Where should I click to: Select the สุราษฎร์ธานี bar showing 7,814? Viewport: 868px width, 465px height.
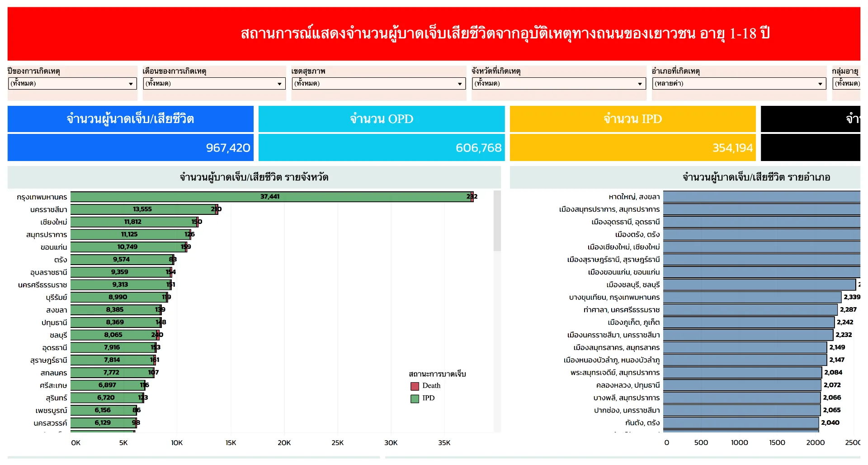(x=112, y=360)
